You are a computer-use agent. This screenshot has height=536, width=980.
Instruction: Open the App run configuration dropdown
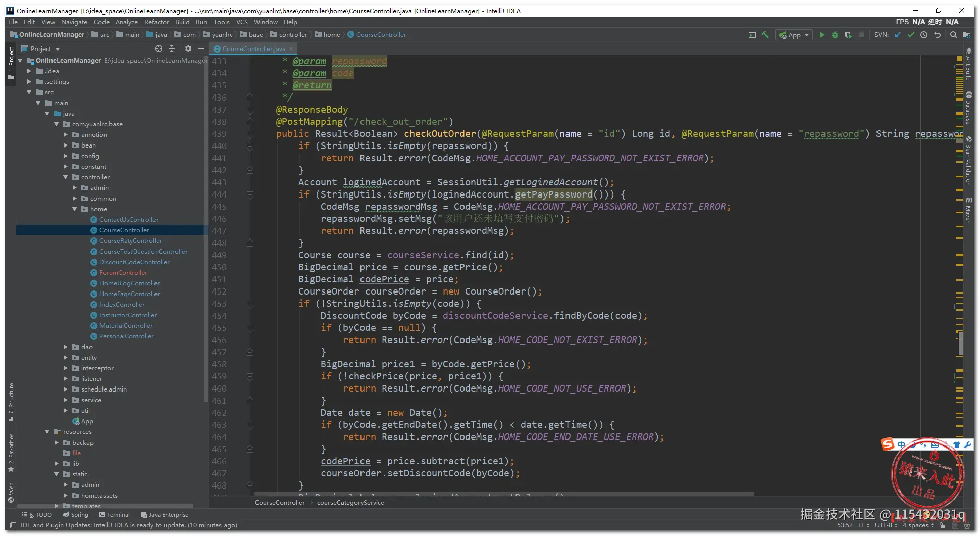[794, 35]
